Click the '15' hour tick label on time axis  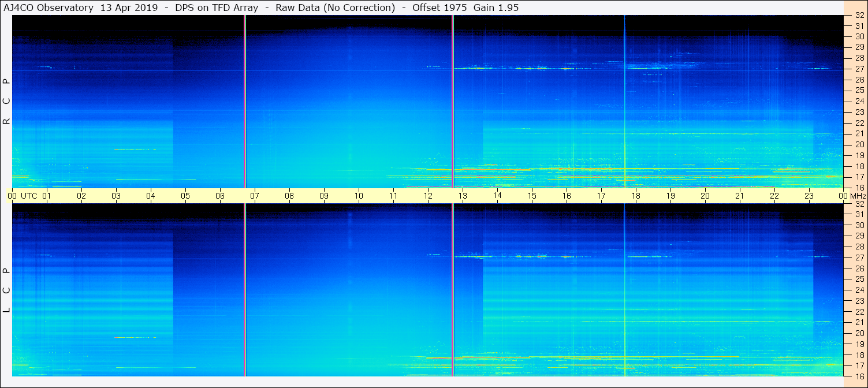(x=532, y=196)
